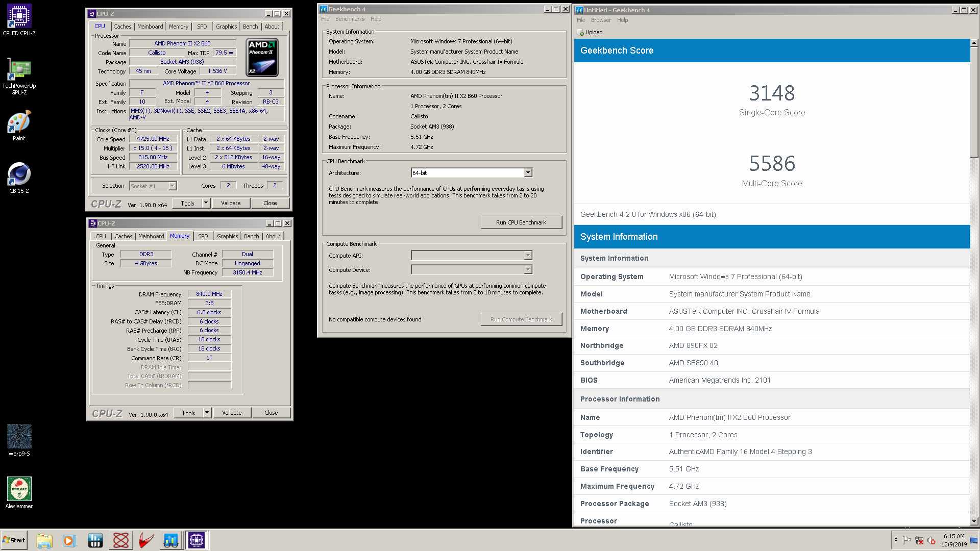Switch to Geekbench via its taskbar icon
Screen dimensions: 980x551
[171, 540]
